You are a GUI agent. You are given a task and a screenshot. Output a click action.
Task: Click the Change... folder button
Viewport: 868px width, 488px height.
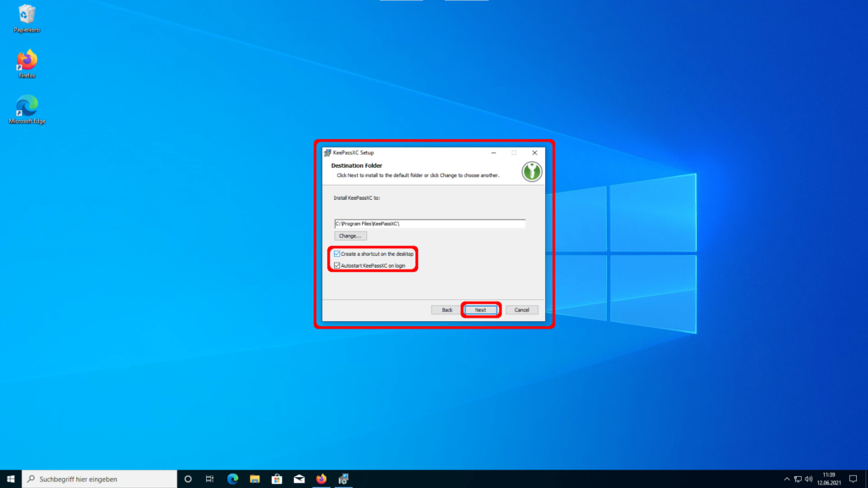(350, 236)
